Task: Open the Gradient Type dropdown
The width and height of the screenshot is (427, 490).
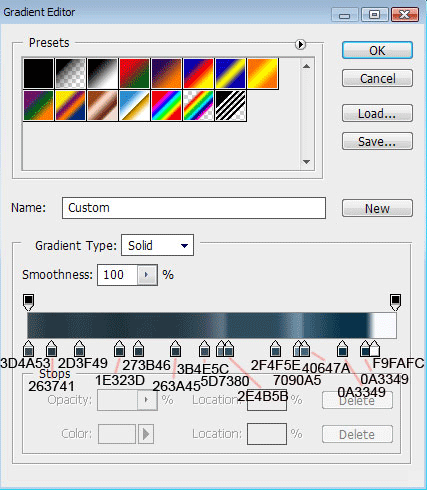Action: click(157, 245)
